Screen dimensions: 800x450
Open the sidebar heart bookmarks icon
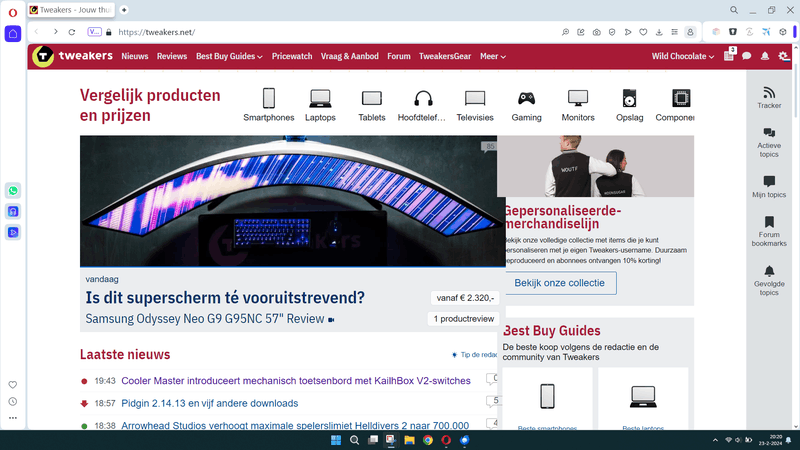click(x=13, y=385)
